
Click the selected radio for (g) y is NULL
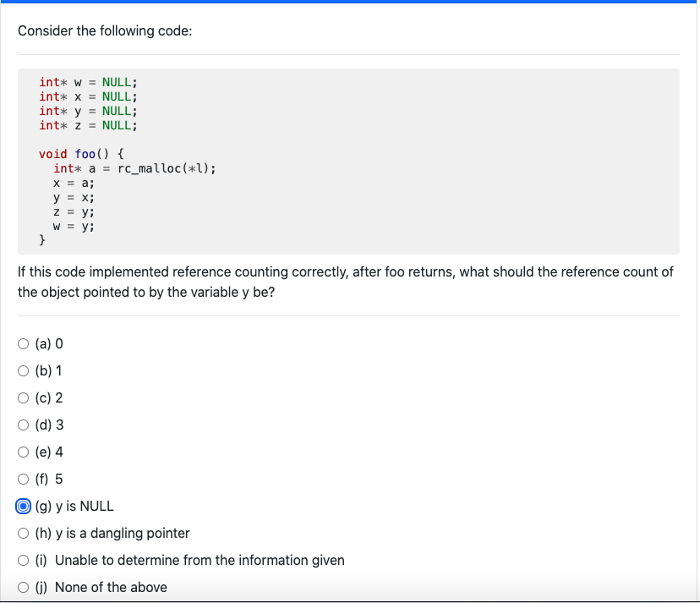click(23, 506)
